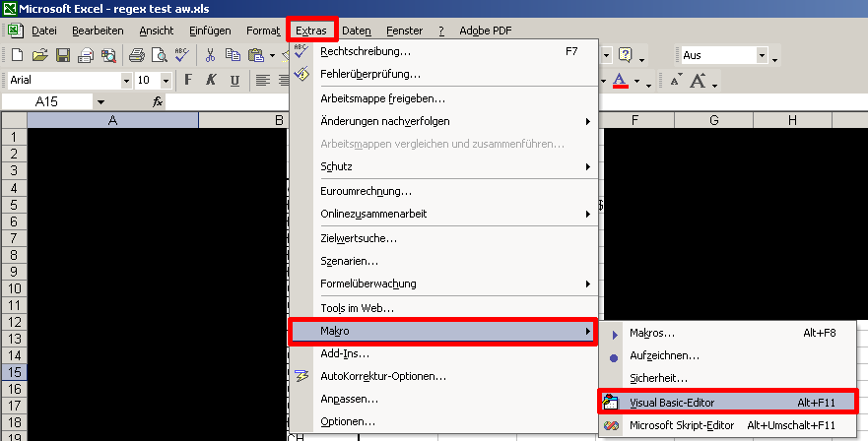Click the search magnifier document icon
Image resolution: width=868 pixels, height=441 pixels.
coord(108,55)
